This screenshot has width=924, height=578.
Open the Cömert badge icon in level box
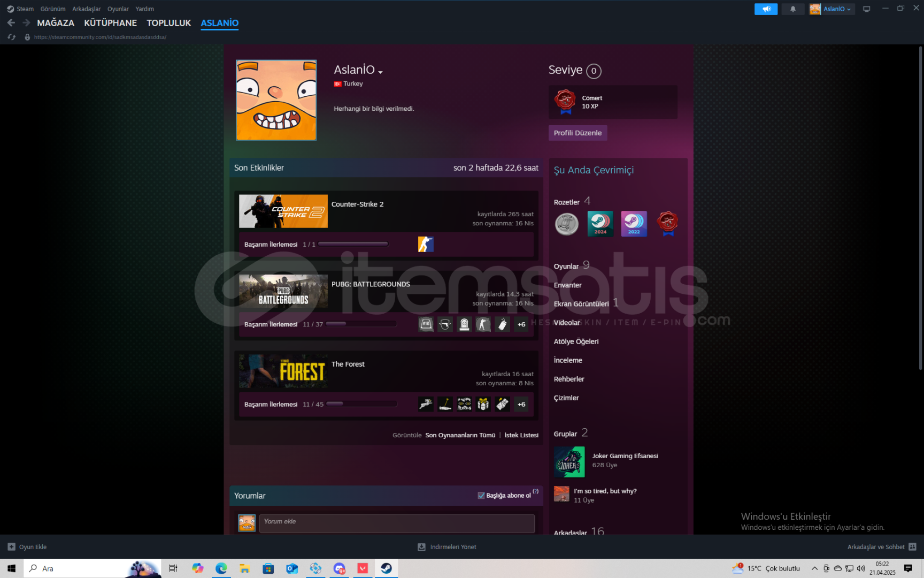[x=565, y=102]
